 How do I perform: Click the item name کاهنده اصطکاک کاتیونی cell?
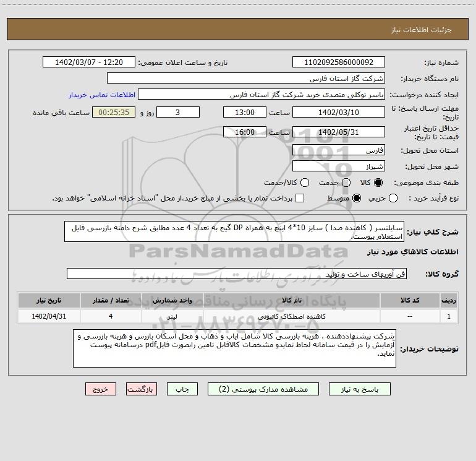[x=291, y=316]
